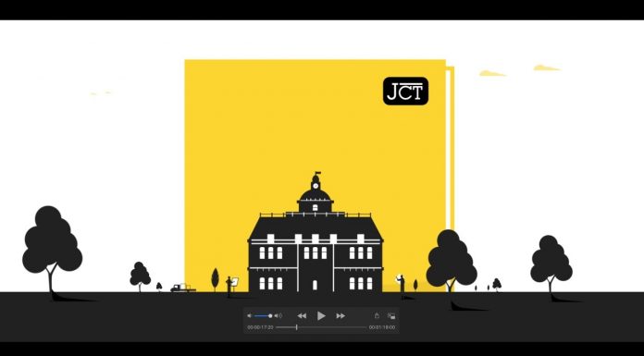644x356 pixels.
Task: Click the building's front door
Action: point(315,285)
